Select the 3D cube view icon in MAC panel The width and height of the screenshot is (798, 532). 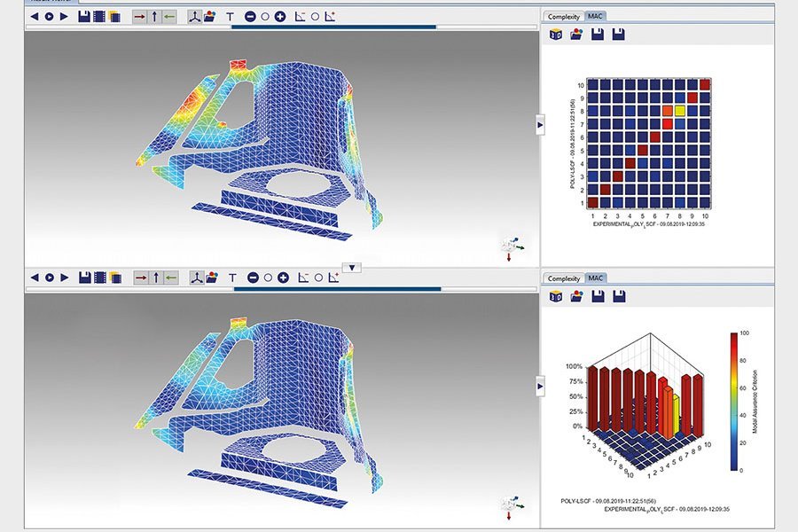click(556, 34)
